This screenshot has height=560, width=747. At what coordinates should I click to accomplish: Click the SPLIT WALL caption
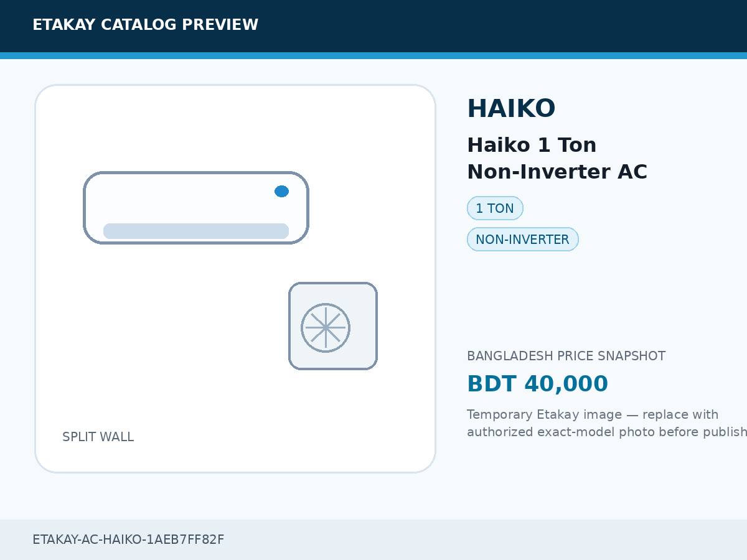(x=98, y=437)
